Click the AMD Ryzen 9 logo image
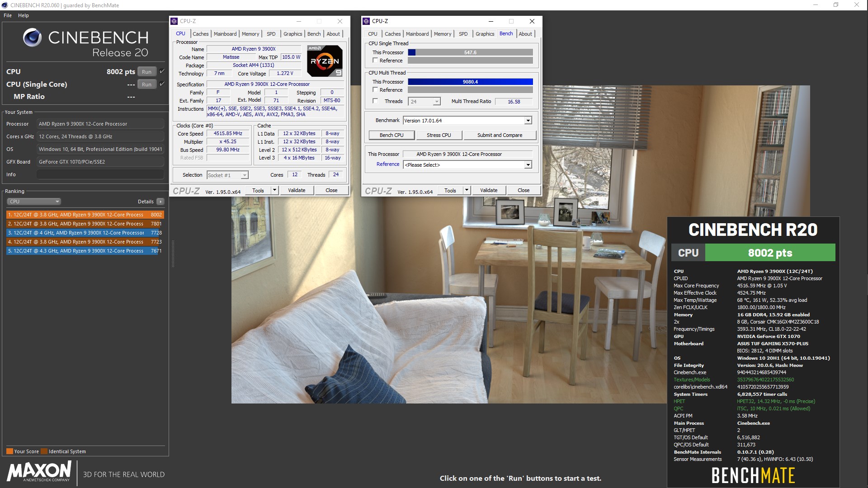Image resolution: width=868 pixels, height=488 pixels. click(x=325, y=61)
